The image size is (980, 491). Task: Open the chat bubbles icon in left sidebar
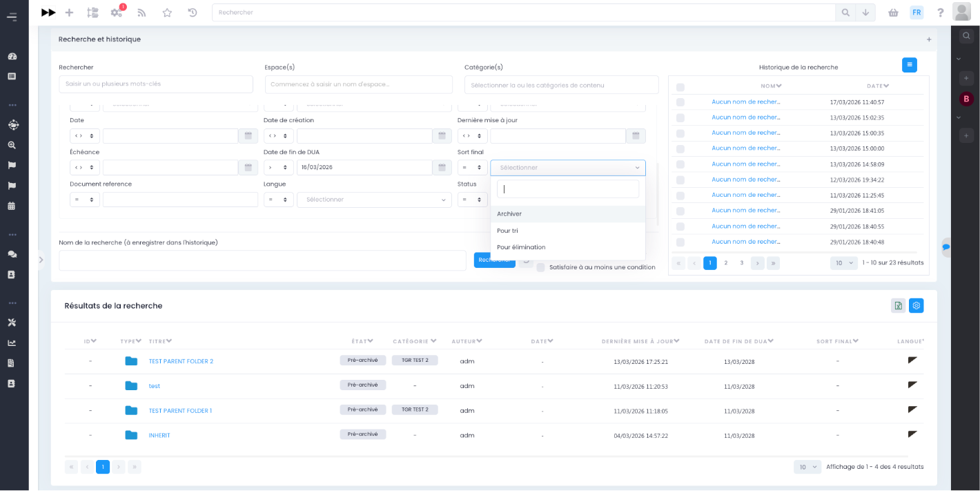[12, 254]
